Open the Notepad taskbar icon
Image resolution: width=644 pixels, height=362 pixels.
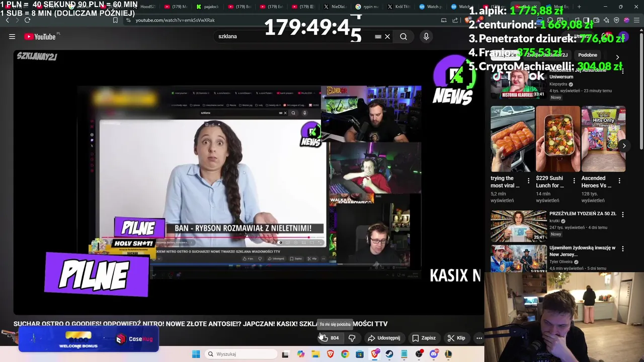tap(404, 354)
